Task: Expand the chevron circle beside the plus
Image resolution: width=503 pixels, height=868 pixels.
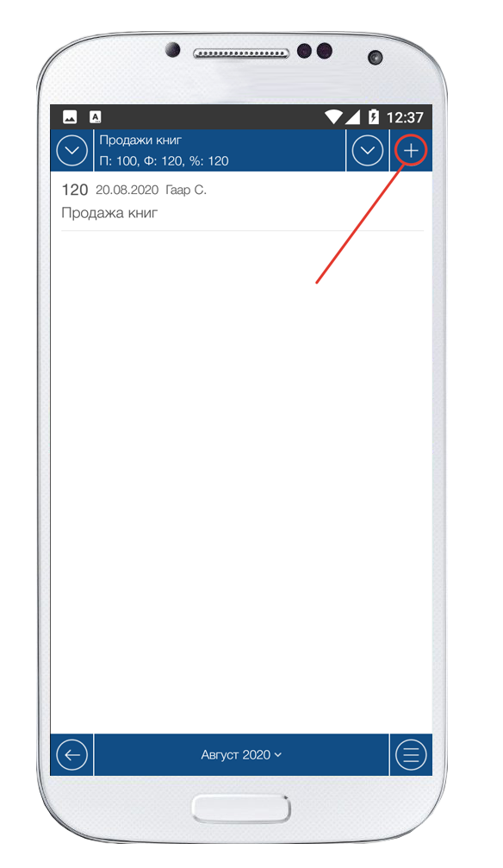Action: point(368,151)
